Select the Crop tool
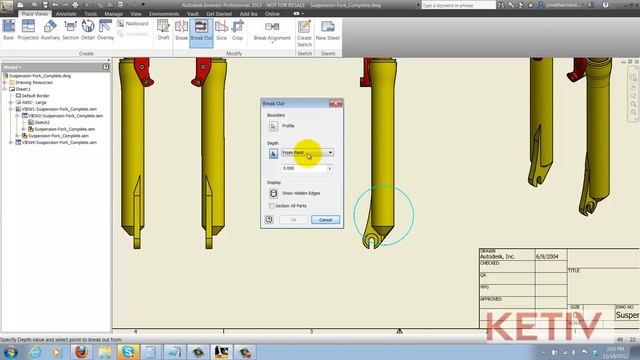Viewport: 640px width, 360px height. 237,30
